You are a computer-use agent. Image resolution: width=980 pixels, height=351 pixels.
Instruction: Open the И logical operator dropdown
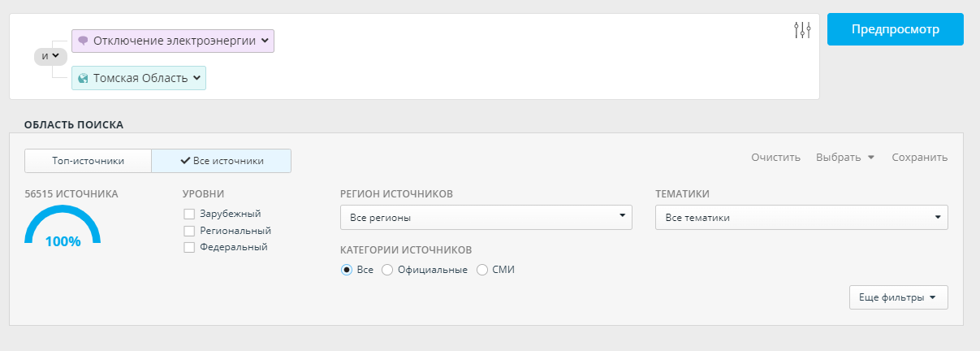tap(50, 56)
